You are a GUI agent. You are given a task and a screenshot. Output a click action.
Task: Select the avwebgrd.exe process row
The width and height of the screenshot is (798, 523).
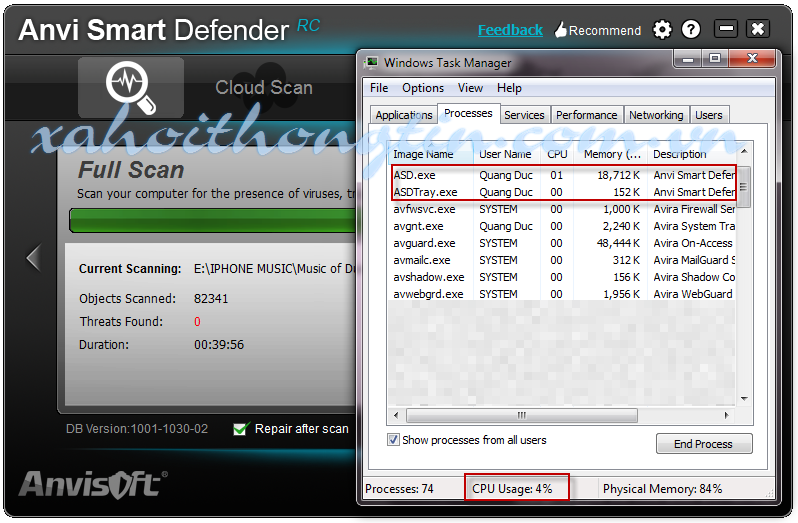pyautogui.click(x=562, y=294)
